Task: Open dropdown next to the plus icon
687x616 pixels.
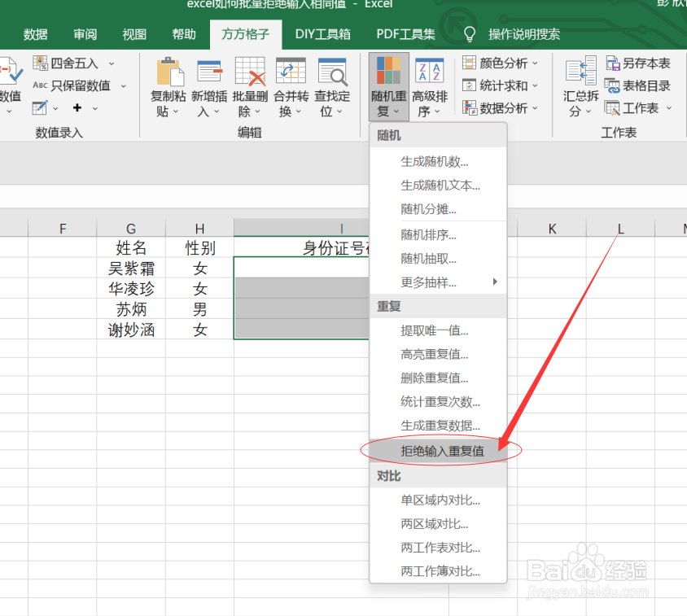Action: click(x=94, y=107)
